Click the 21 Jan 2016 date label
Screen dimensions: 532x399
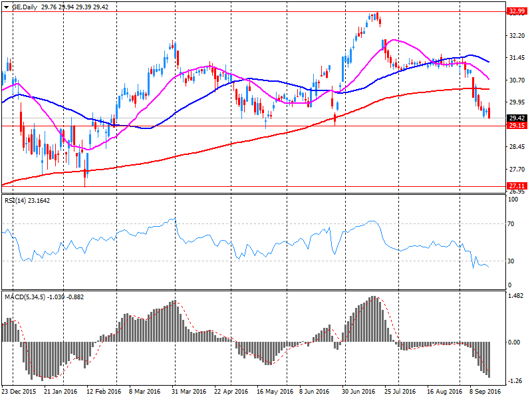61,391
